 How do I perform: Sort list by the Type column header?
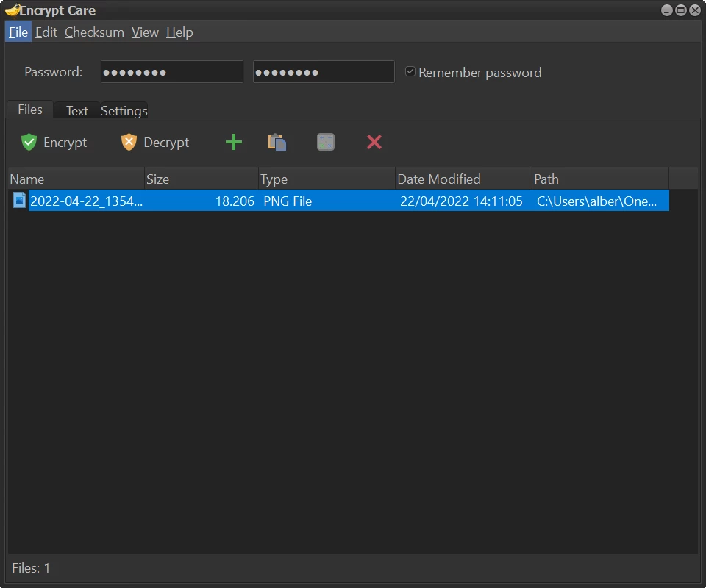[x=327, y=179]
